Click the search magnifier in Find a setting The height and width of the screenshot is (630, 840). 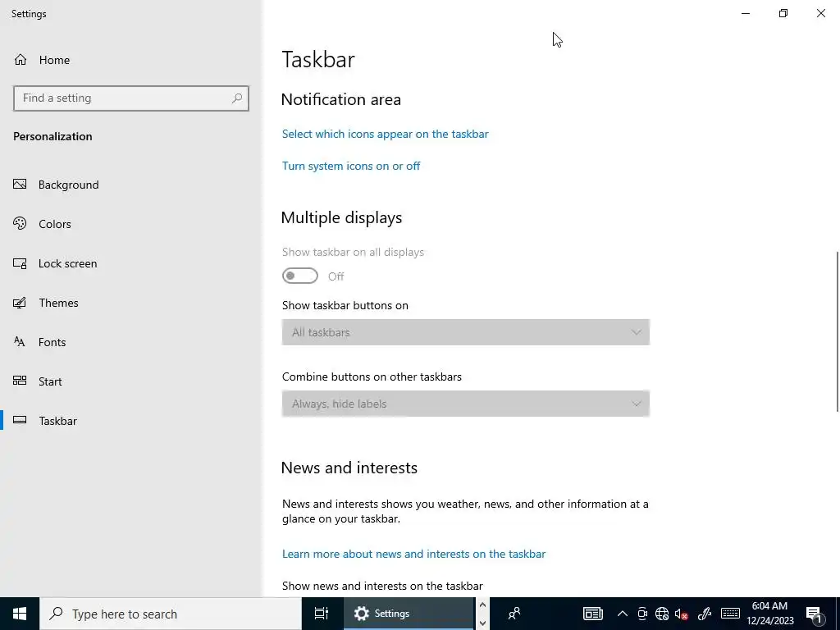coord(237,98)
